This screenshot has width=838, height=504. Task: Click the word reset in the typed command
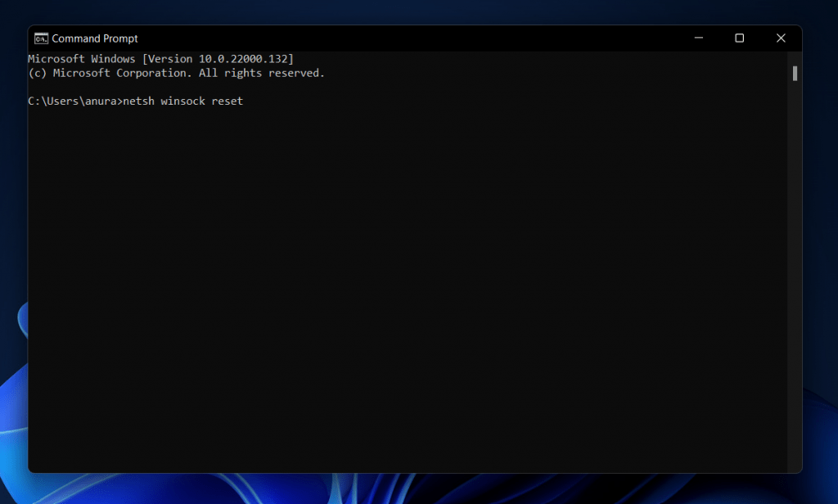(229, 101)
